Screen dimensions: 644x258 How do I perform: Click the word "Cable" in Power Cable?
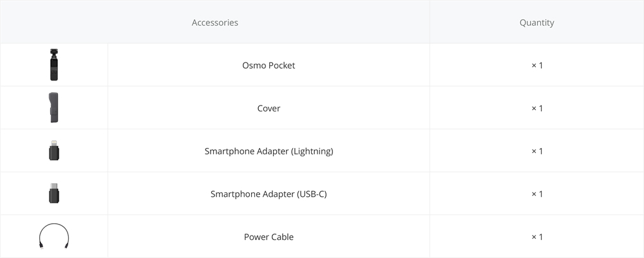click(282, 237)
